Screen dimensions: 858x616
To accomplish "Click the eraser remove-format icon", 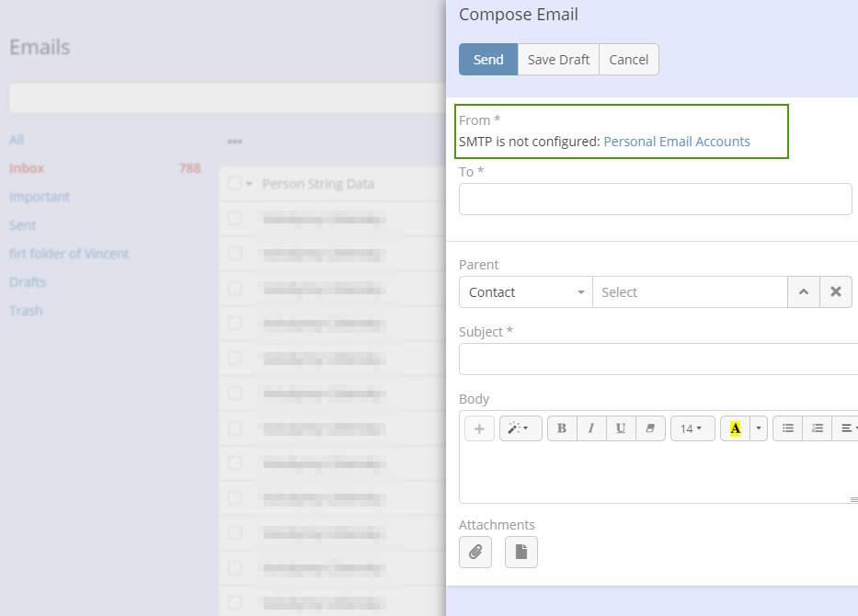I will pos(650,428).
